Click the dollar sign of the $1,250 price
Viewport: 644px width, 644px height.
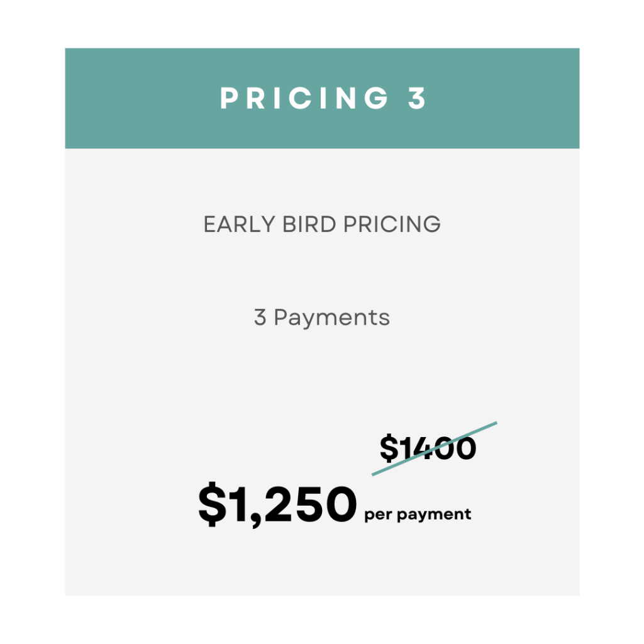(212, 504)
